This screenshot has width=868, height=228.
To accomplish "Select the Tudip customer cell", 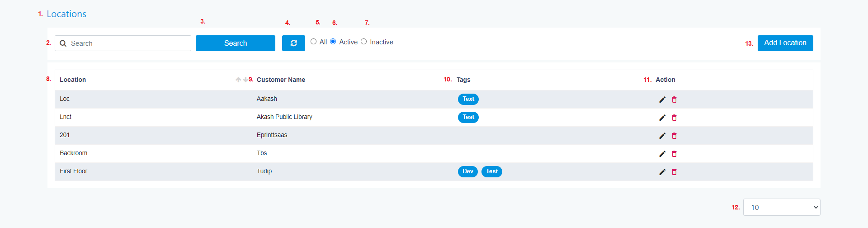I will click(x=264, y=171).
